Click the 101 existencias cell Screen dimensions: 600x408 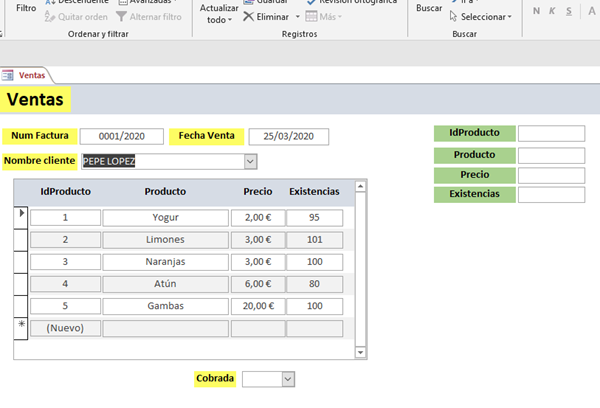(x=315, y=240)
